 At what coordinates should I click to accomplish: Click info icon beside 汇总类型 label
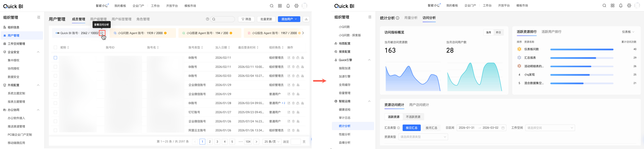pos(398,128)
